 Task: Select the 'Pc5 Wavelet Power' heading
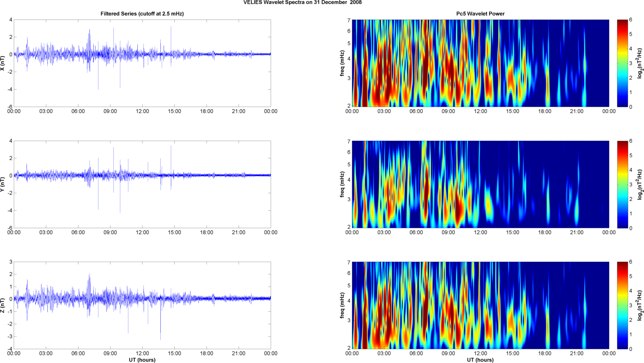coord(480,14)
